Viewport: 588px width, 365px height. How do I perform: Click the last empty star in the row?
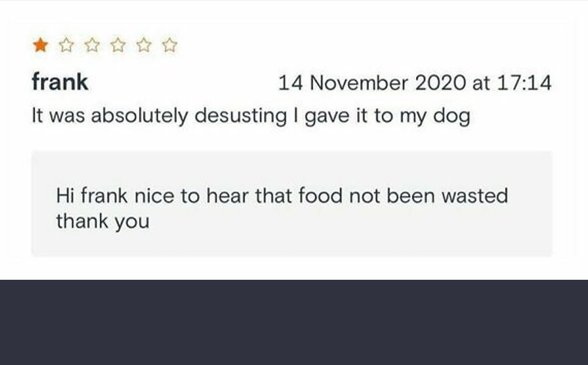(170, 47)
